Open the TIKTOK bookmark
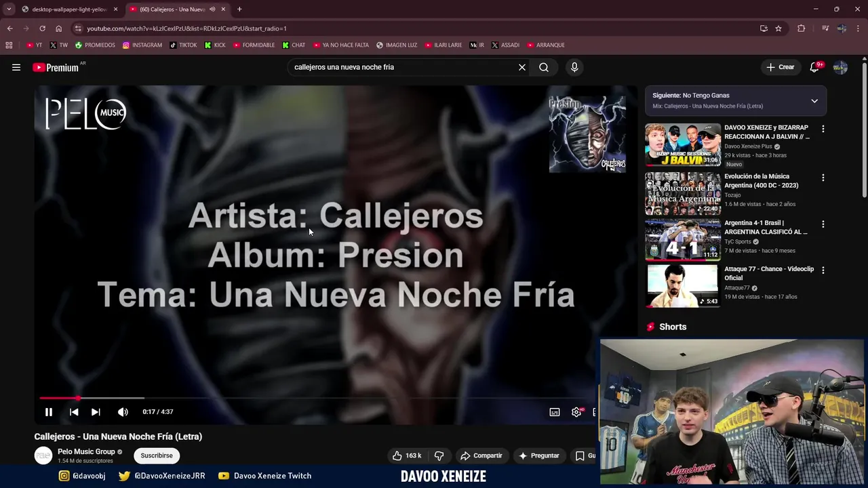 [183, 45]
